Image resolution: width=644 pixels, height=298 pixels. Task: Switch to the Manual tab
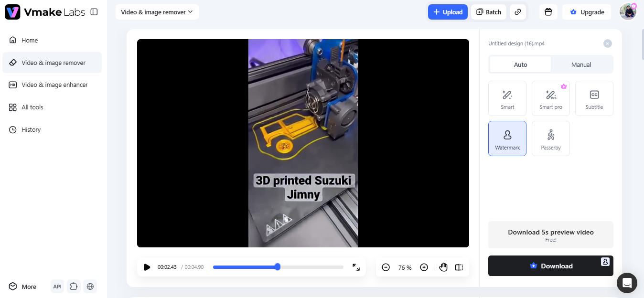[581, 64]
